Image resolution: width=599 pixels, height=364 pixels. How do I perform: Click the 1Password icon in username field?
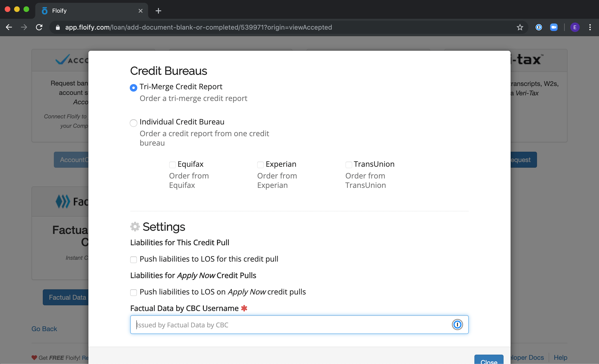pyautogui.click(x=457, y=324)
